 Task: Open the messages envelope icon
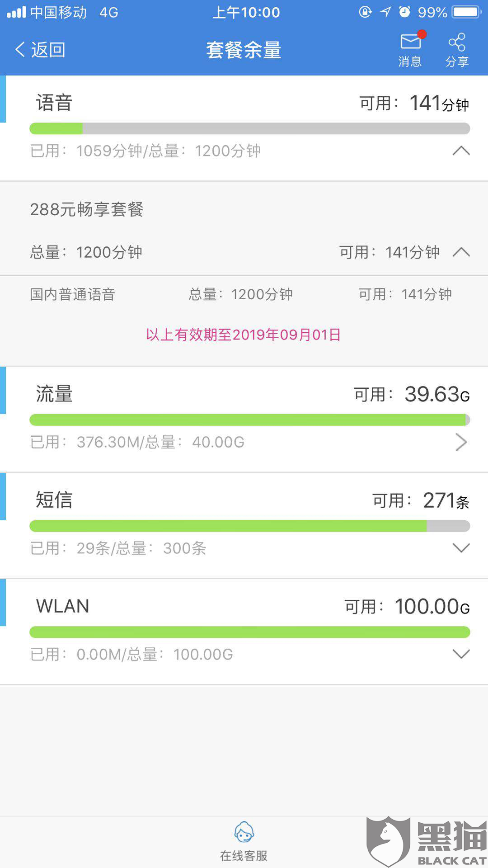point(410,42)
